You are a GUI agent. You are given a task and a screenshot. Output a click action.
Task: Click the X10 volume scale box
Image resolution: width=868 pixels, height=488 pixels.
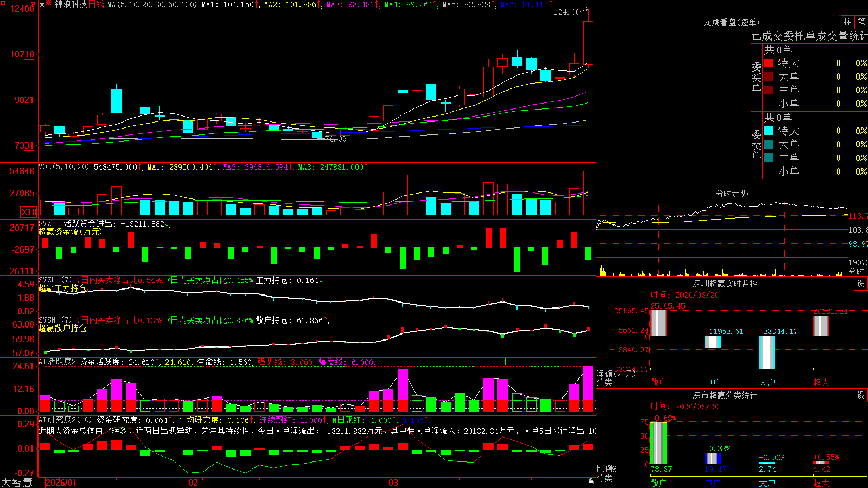[x=29, y=212]
